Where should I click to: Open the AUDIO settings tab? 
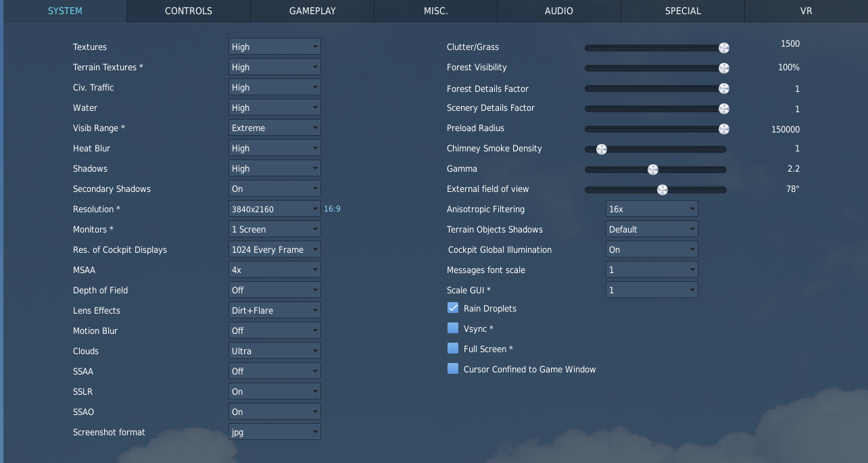pyautogui.click(x=559, y=11)
